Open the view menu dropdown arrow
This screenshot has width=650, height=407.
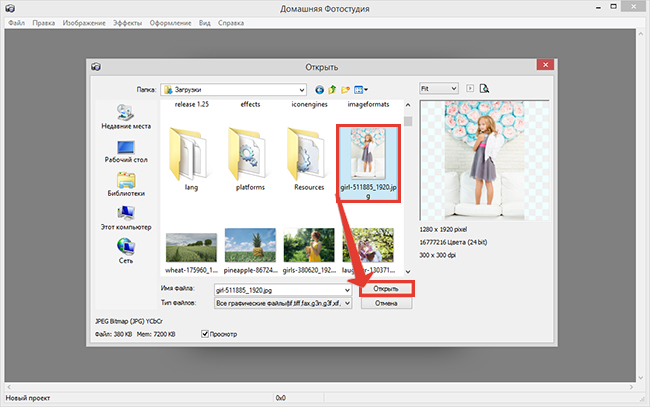[366, 90]
